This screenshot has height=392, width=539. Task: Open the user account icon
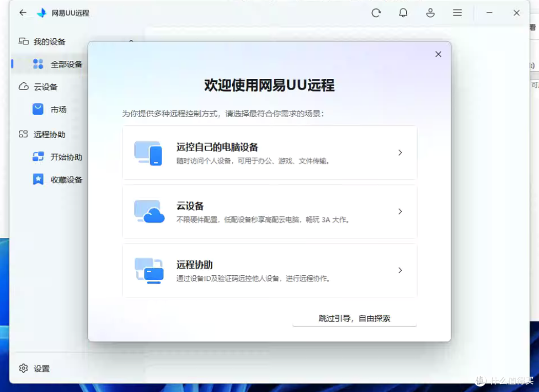point(430,13)
